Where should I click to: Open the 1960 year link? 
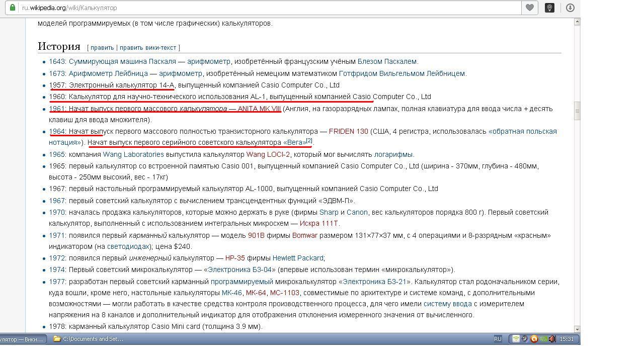click(57, 97)
